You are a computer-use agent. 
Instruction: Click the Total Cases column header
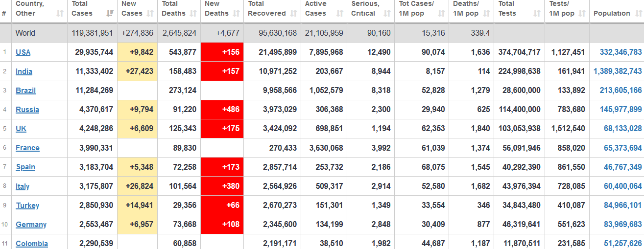click(x=92, y=11)
